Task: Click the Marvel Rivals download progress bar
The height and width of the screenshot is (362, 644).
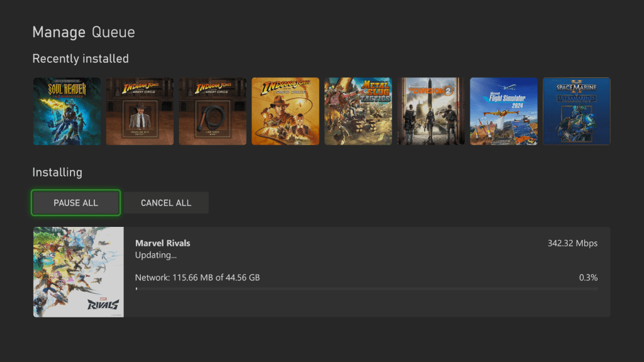Action: (x=367, y=289)
